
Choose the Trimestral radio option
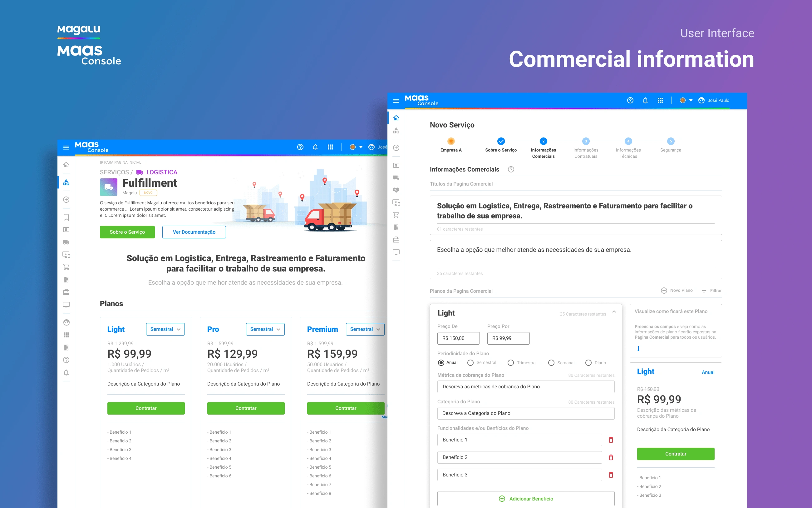[x=510, y=363]
